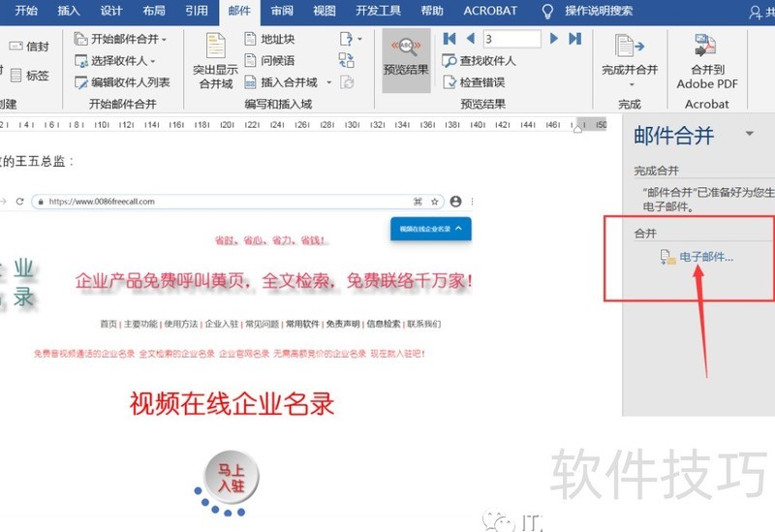Image resolution: width=775 pixels, height=532 pixels.
Task: Create labels with 标签 button
Action: tap(29, 76)
